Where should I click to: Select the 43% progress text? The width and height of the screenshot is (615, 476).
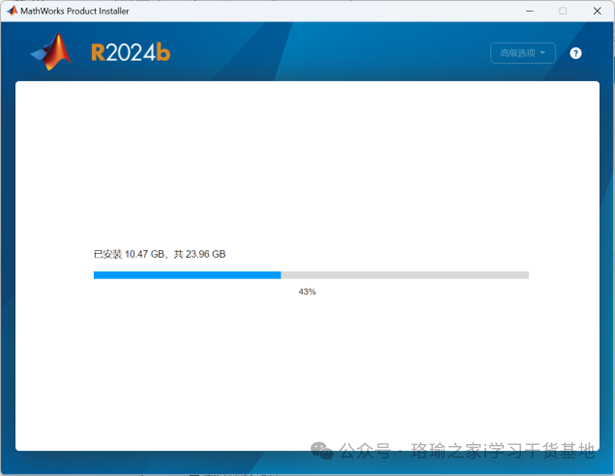click(x=307, y=292)
